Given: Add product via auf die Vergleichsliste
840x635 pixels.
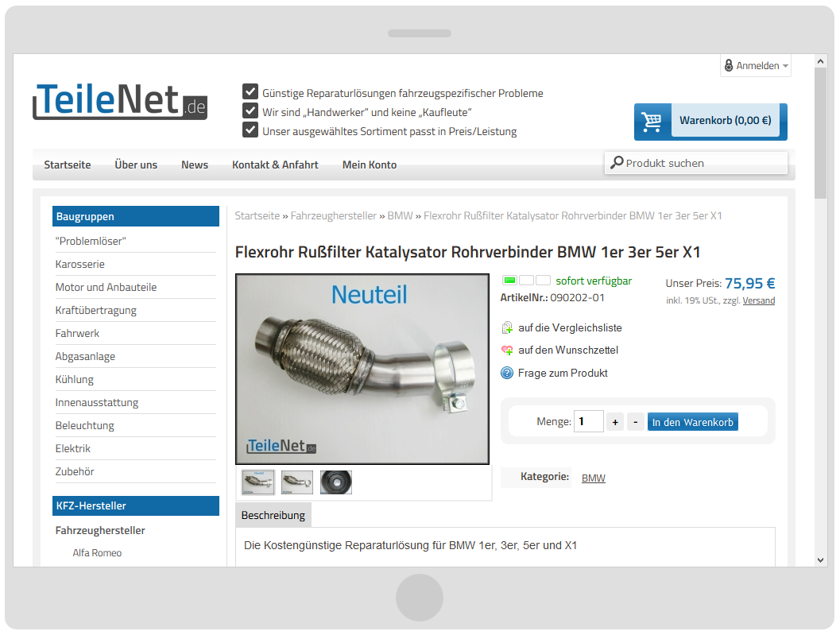Looking at the screenshot, I should [570, 328].
